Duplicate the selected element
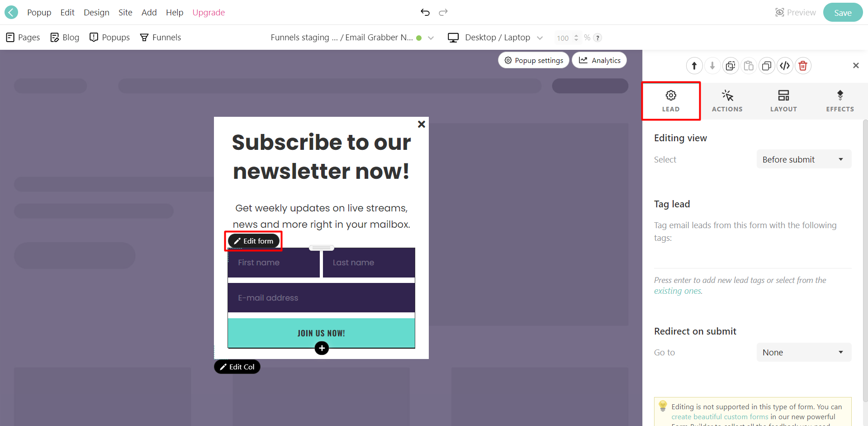This screenshot has height=426, width=868. tap(766, 66)
